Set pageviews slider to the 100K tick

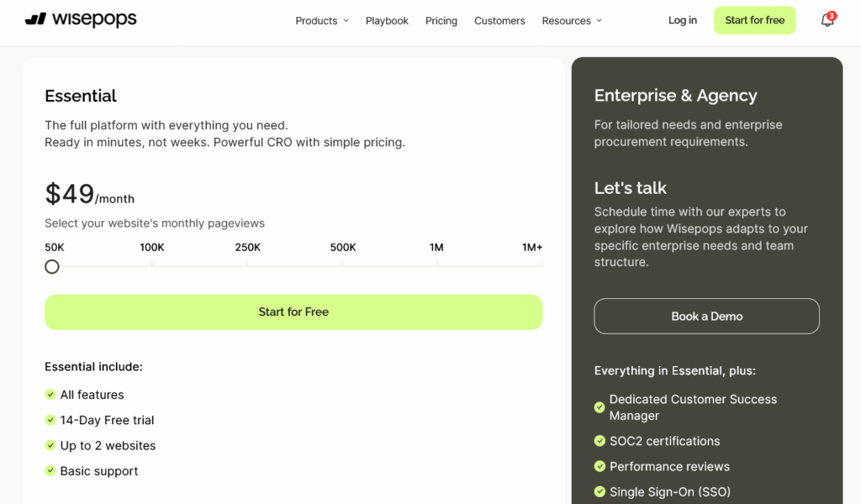tap(152, 264)
